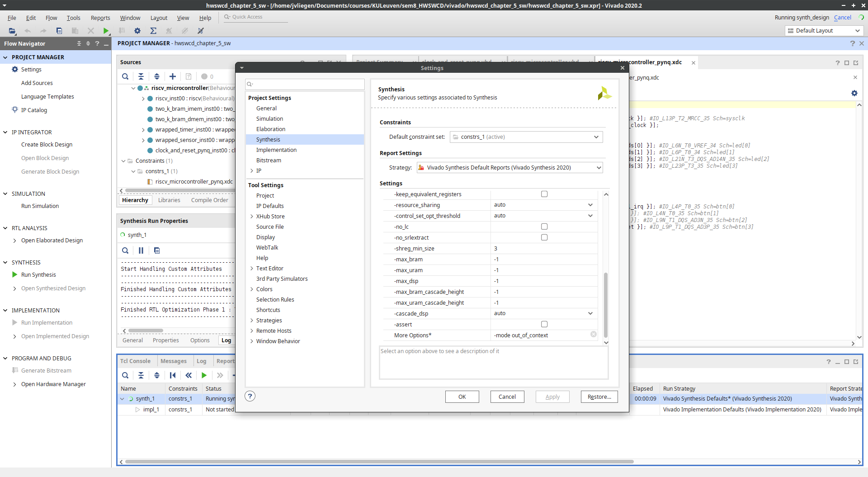Image resolution: width=868 pixels, height=477 pixels.
Task: Click the previous run double-arrow icon
Action: tap(189, 375)
